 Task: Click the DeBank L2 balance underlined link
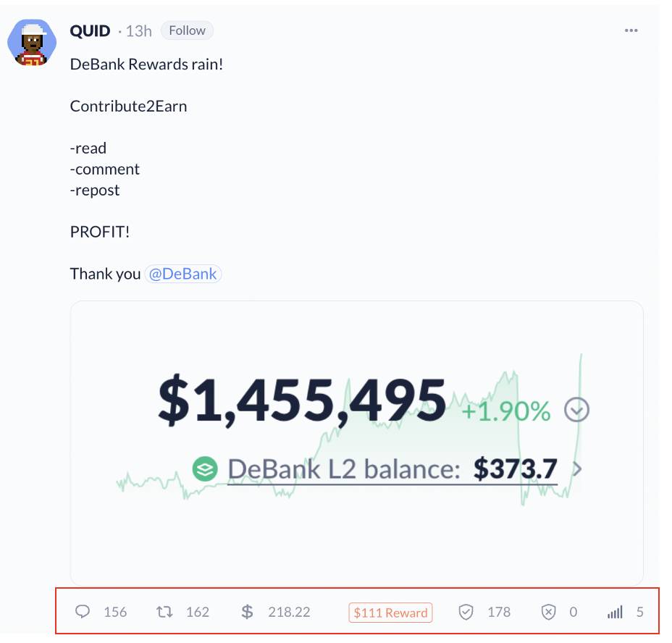point(392,470)
